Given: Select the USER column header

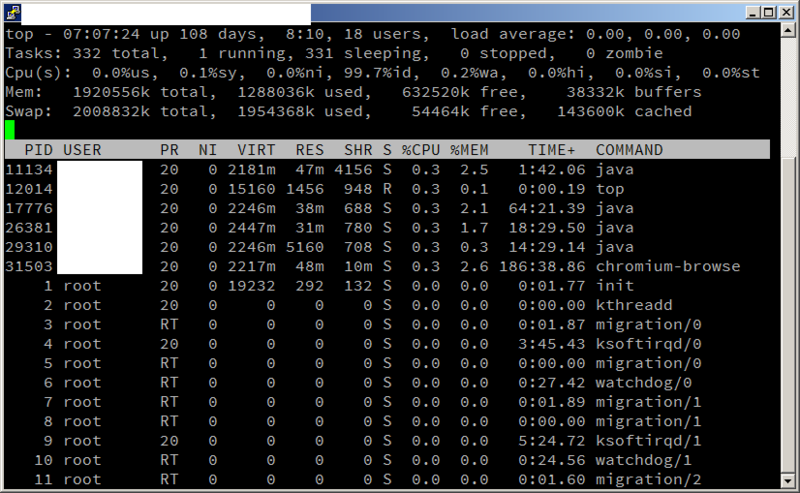Looking at the screenshot, I should tap(82, 150).
